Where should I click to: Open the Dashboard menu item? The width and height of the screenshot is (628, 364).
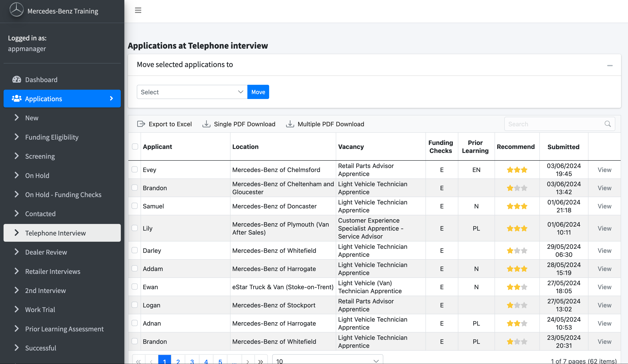(x=62, y=79)
